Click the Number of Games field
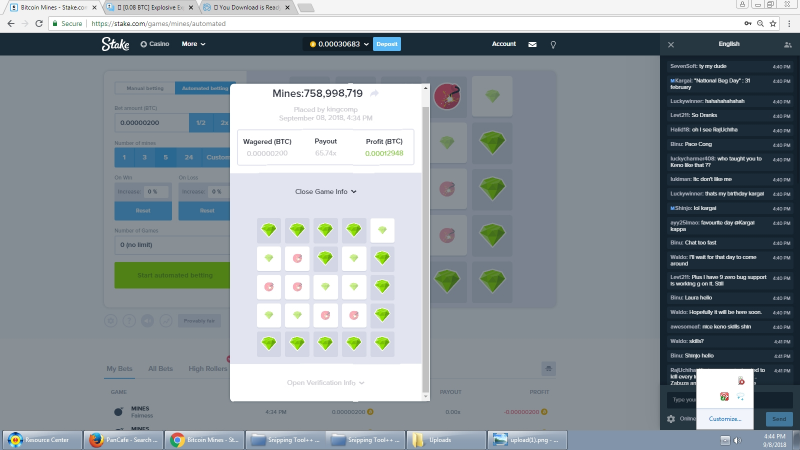This screenshot has width=800, height=450. pyautogui.click(x=172, y=245)
